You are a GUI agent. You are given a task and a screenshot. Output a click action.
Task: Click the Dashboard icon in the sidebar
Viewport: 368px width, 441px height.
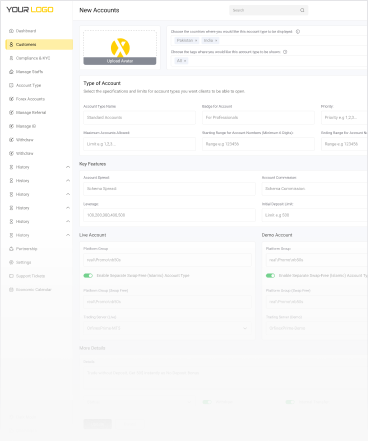[11, 31]
